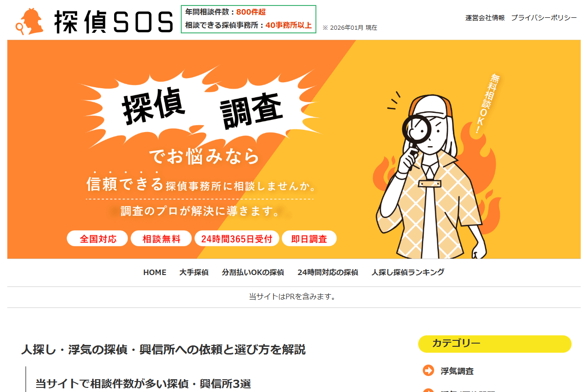588x392 pixels.
Task: Click the partially visible second category arrow icon
Action: coord(428,390)
